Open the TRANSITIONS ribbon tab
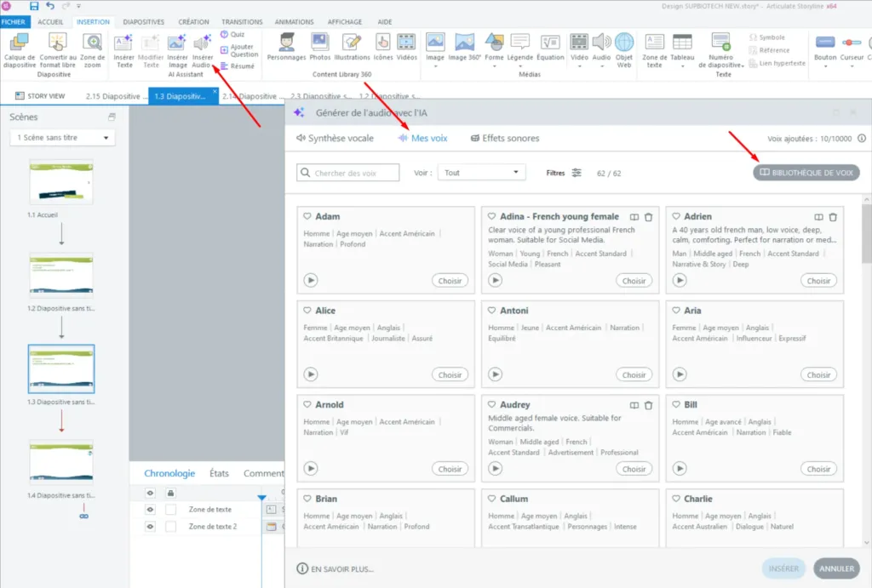 click(x=242, y=22)
